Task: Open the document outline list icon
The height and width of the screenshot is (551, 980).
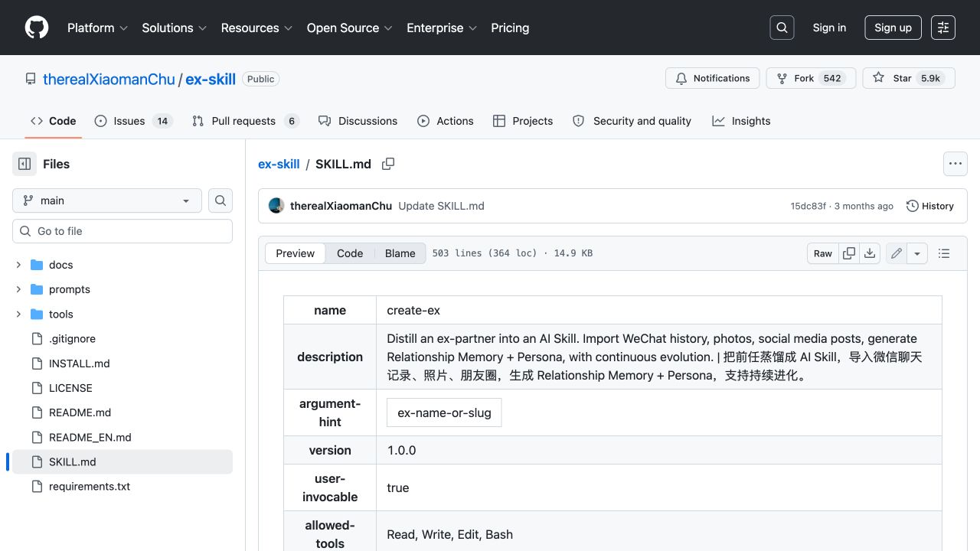Action: [x=944, y=253]
